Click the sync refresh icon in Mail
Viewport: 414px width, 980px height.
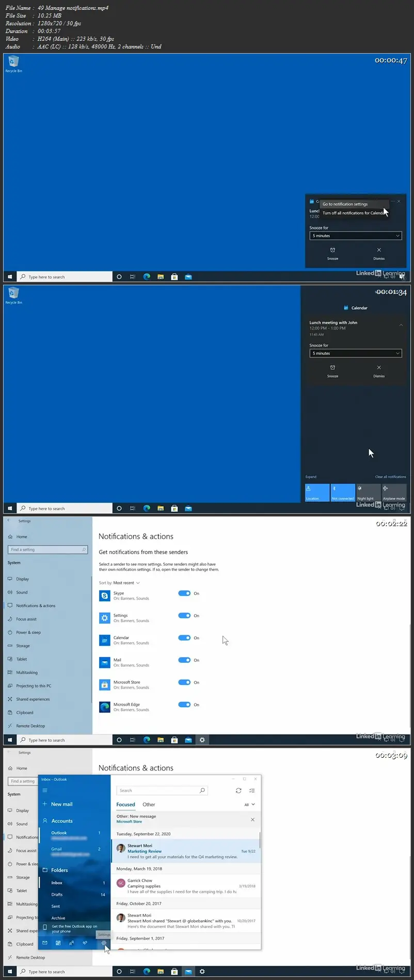(238, 790)
